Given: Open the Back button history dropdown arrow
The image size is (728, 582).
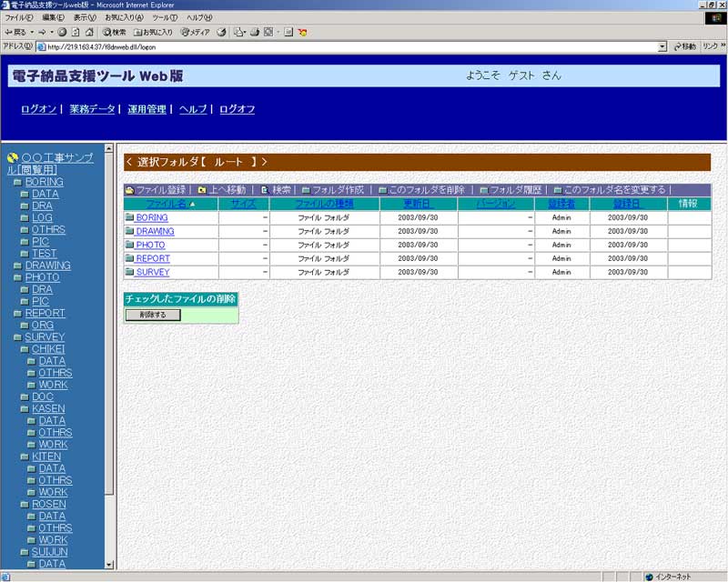Looking at the screenshot, I should click(x=31, y=32).
